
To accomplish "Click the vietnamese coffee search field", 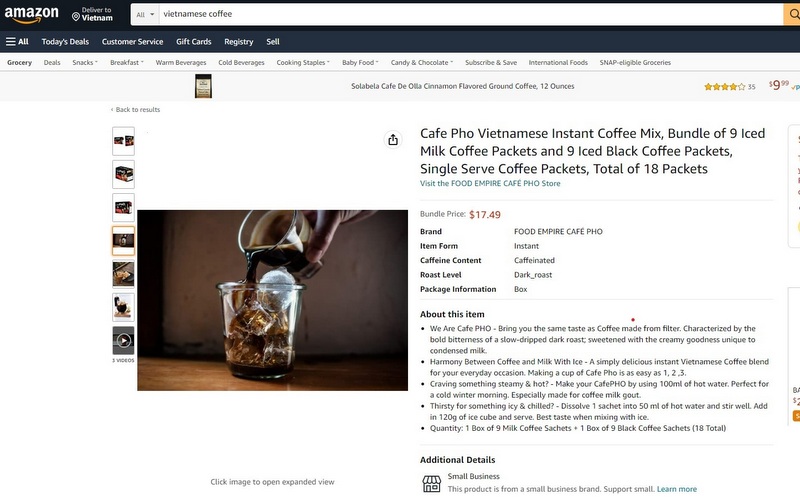I will pos(471,14).
